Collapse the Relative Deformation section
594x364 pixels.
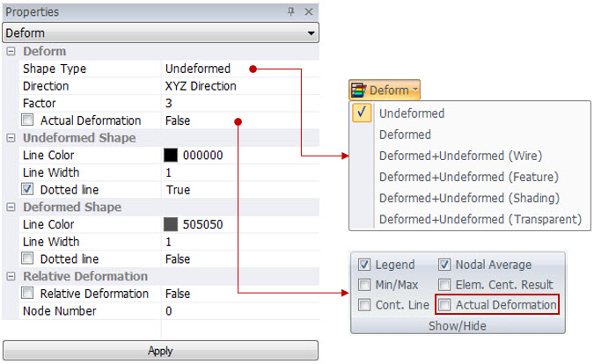11,276
